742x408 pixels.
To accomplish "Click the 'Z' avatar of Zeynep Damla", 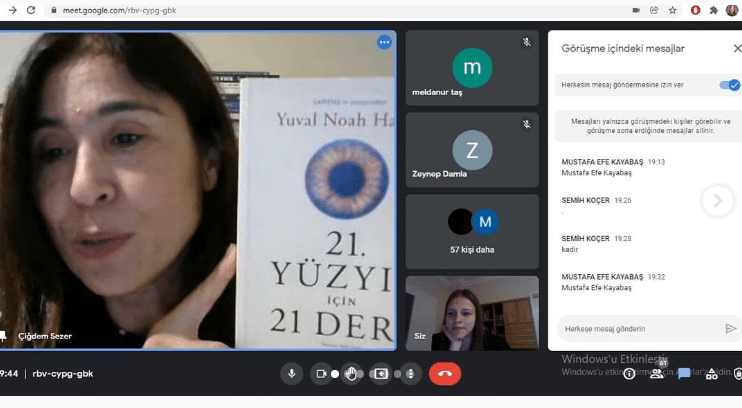I will pos(472,150).
